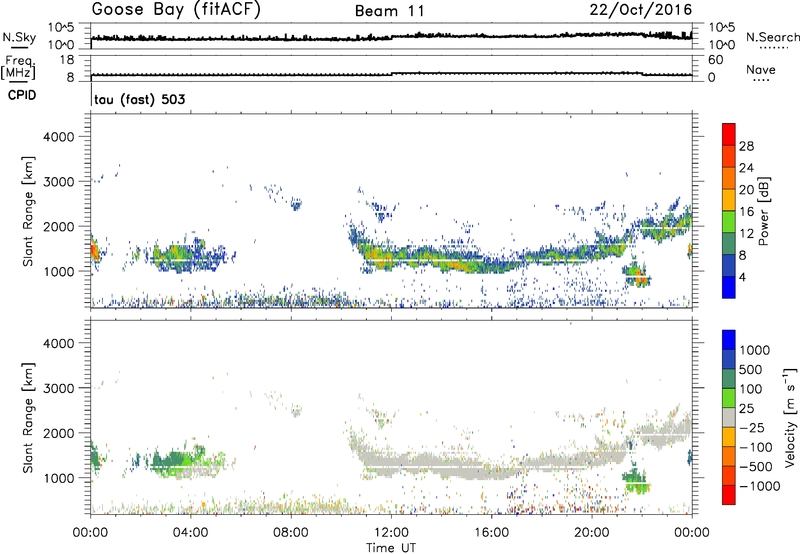
Task: Click the '28' power colorbar tick
Action: (746, 146)
